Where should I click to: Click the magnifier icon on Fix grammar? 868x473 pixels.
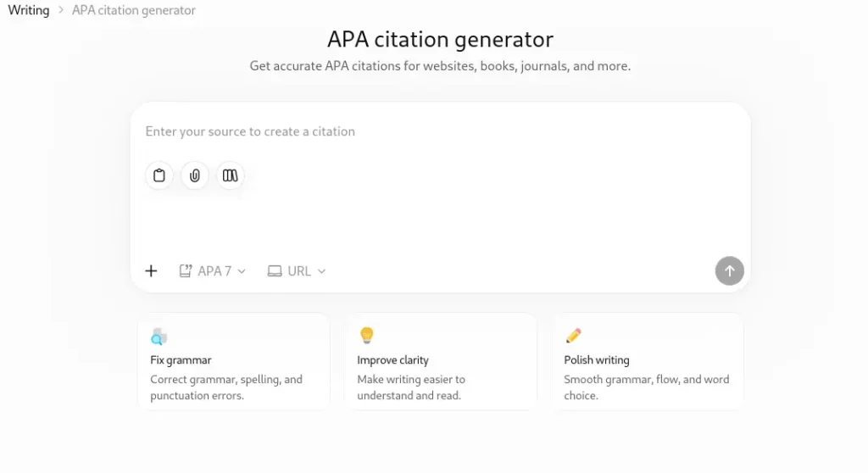click(159, 337)
